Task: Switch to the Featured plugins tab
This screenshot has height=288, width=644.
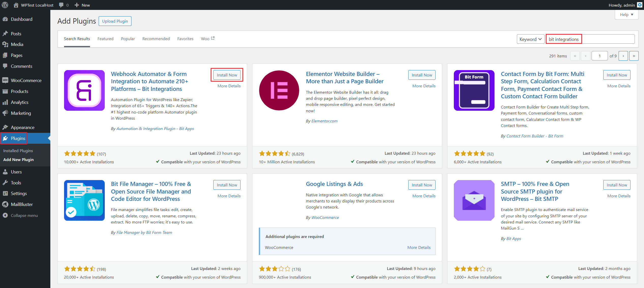Action: pyautogui.click(x=105, y=39)
